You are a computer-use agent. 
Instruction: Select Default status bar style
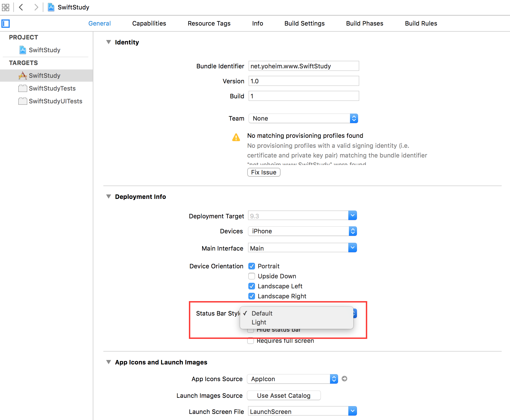tap(297, 313)
